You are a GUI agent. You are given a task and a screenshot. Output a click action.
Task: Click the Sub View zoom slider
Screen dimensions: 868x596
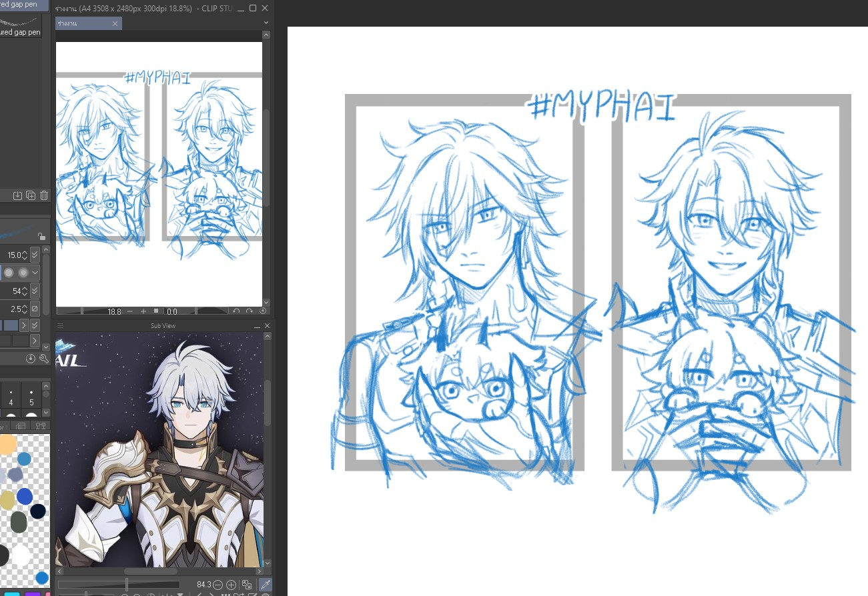(x=127, y=585)
